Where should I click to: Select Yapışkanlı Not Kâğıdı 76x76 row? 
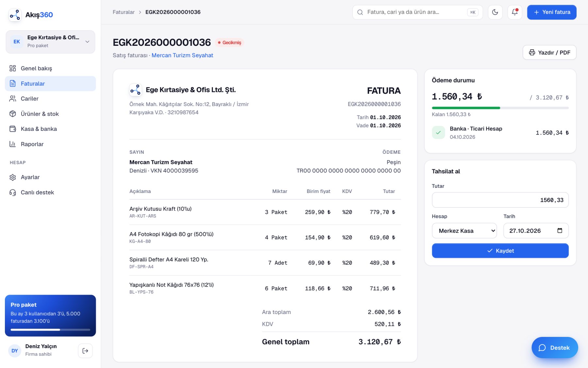265,288
